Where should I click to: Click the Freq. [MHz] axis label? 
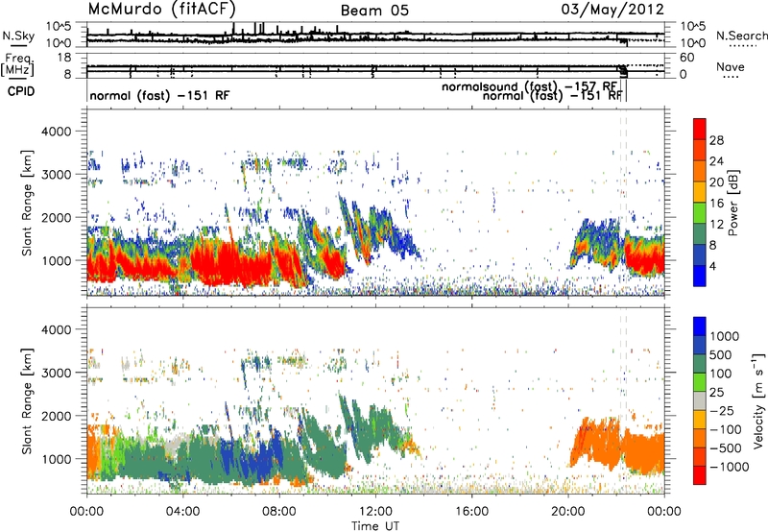(x=17, y=65)
